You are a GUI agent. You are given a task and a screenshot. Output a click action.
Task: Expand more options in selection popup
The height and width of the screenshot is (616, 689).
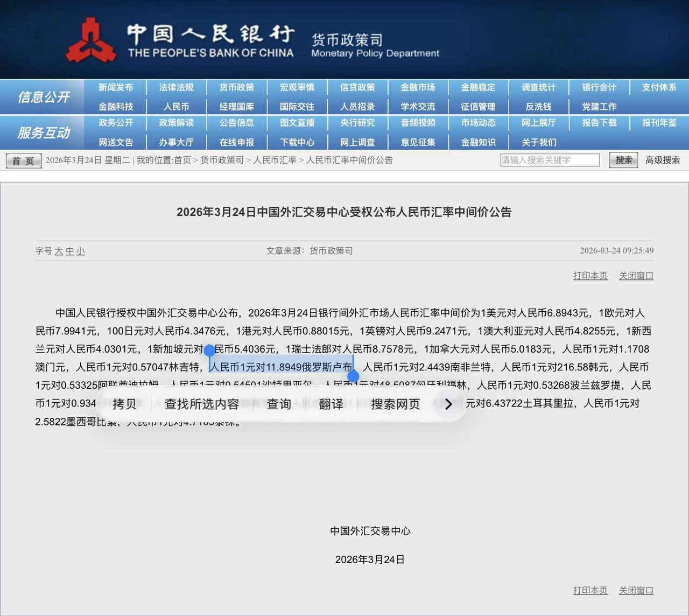point(448,404)
